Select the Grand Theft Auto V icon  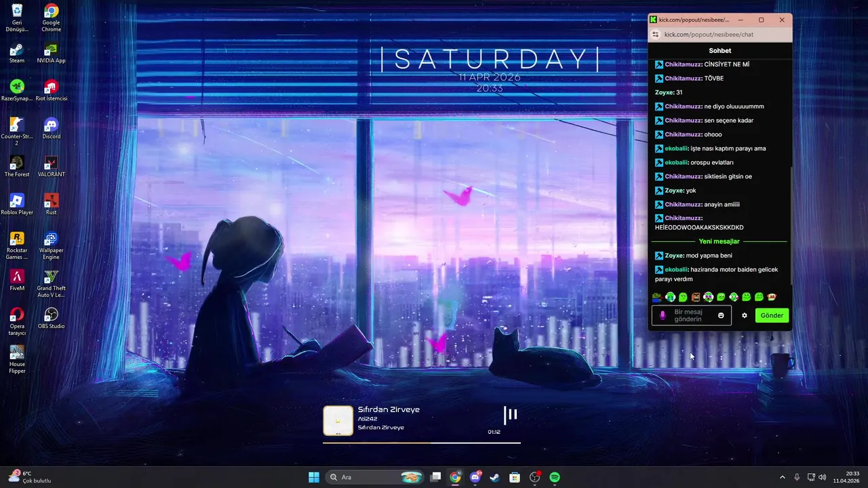[51, 283]
